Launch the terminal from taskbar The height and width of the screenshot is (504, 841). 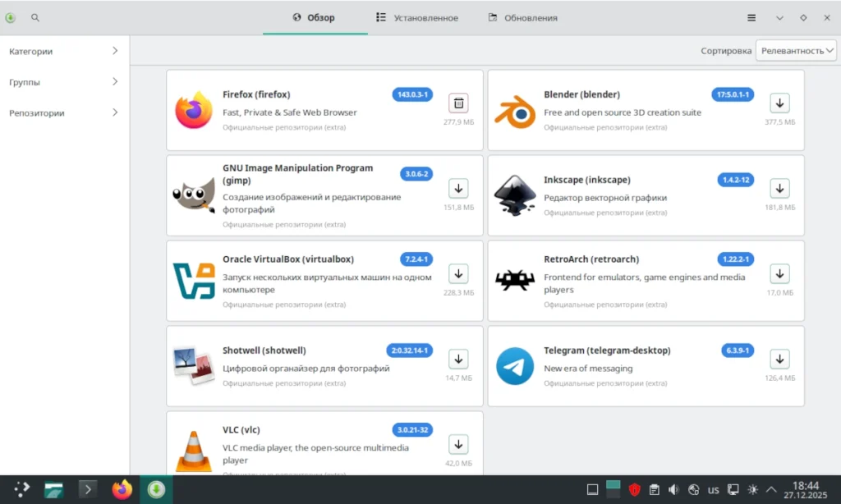tap(88, 489)
